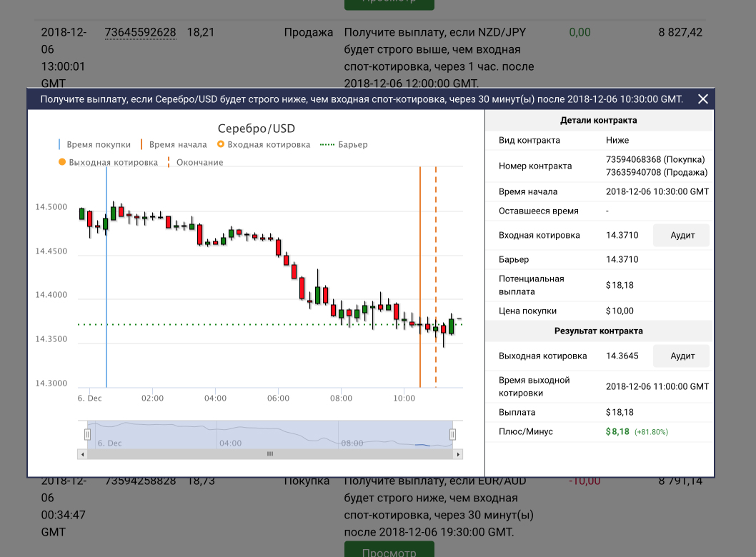Click the scrollbar left arrow under the chart
Screen dimensions: 756x557
point(82,453)
